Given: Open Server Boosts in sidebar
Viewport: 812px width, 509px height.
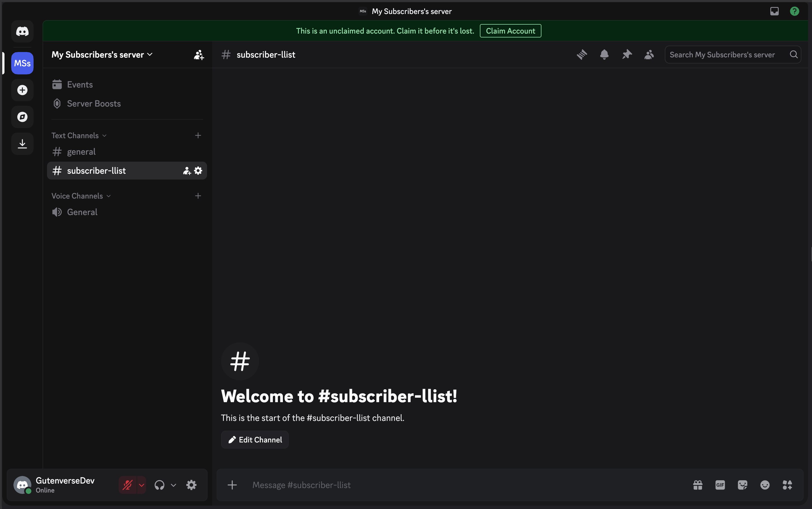Looking at the screenshot, I should pyautogui.click(x=127, y=104).
